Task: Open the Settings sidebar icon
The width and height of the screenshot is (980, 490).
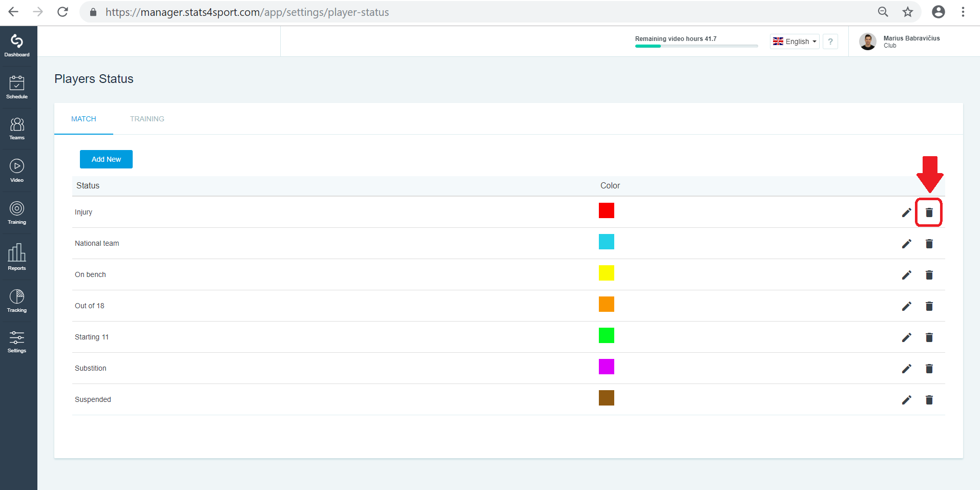Action: click(17, 342)
